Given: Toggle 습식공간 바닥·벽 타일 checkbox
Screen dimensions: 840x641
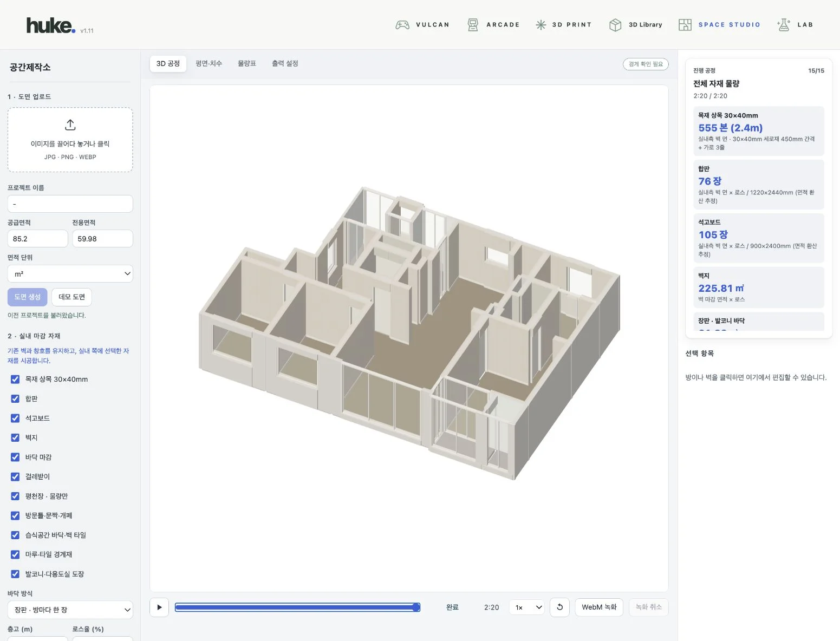Looking at the screenshot, I should click(15, 535).
